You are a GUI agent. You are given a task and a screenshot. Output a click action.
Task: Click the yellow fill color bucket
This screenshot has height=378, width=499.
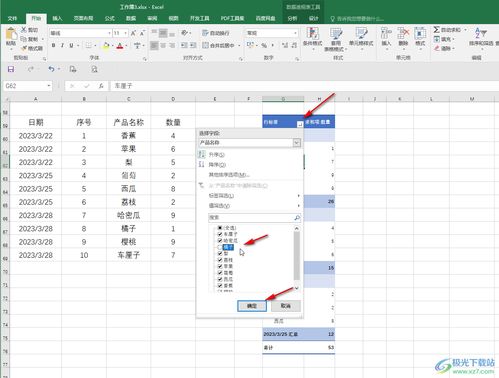click(106, 45)
